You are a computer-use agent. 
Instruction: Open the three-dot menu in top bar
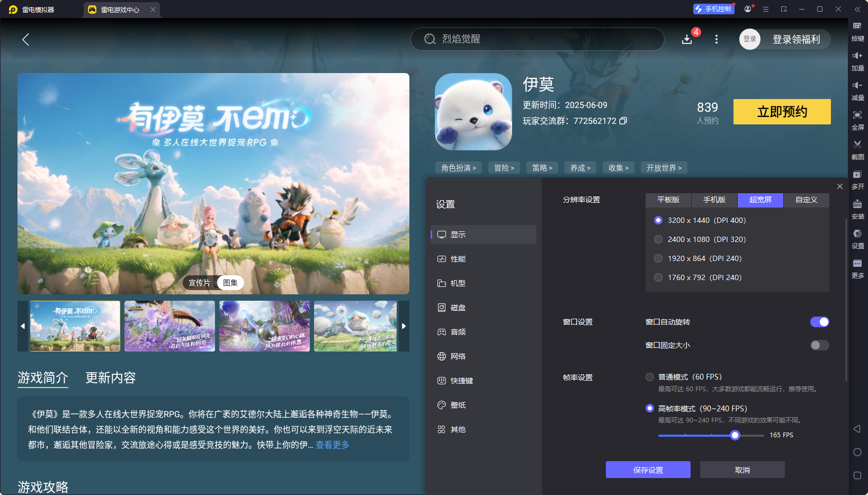(x=716, y=39)
